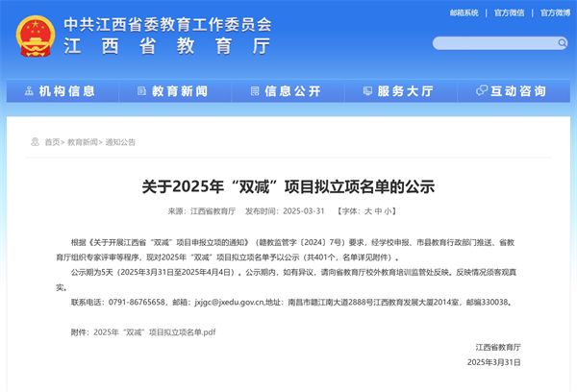Click the 互动咨询 chat bubble icon
Viewport: 577px width, 392px height.
pos(480,91)
